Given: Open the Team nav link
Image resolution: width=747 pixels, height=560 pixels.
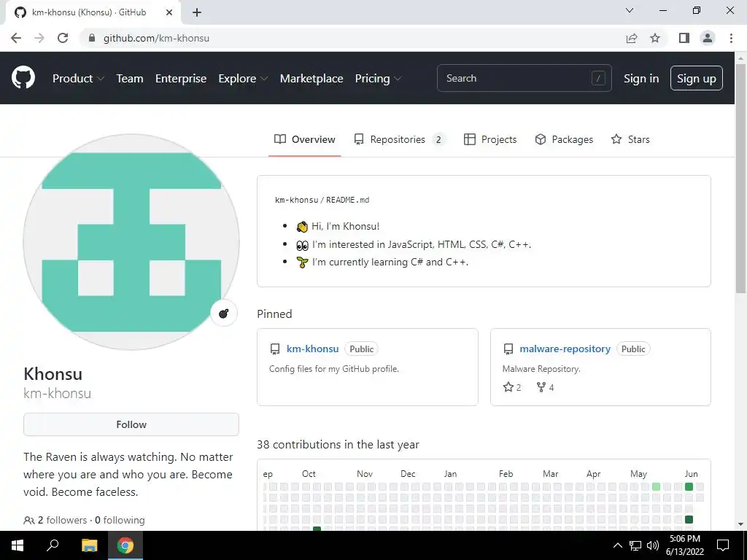Looking at the screenshot, I should 130,79.
